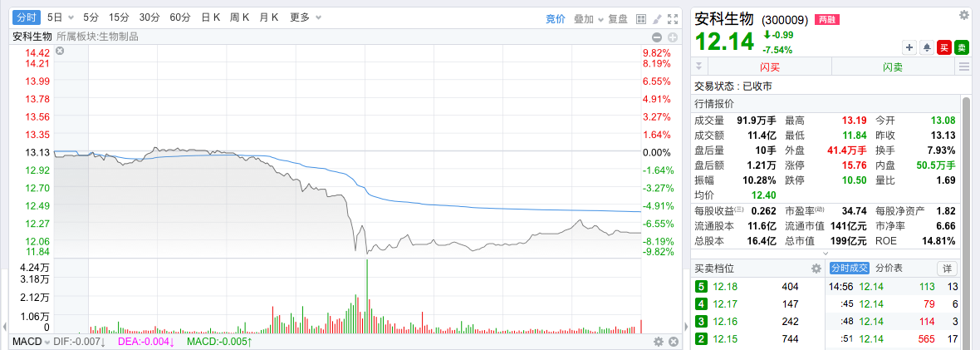
Task: Click the highest volume bar in volume chart
Action: pos(367,296)
